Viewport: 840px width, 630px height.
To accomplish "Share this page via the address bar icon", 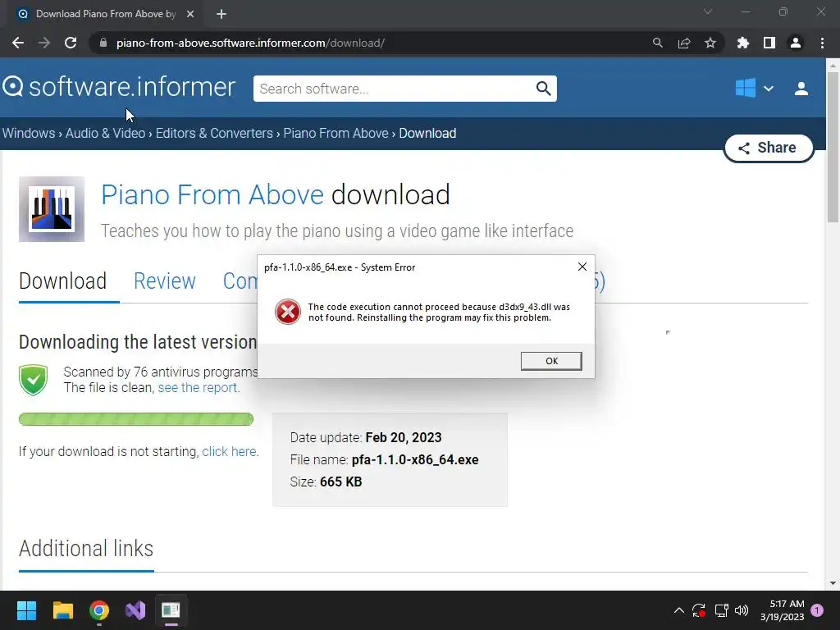I will point(684,43).
